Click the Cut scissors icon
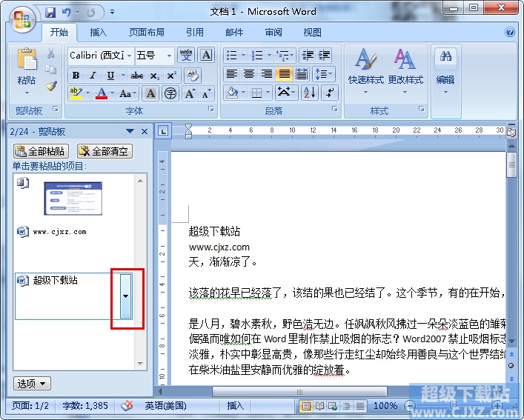Screen dimensions: 524x420 tap(51, 54)
